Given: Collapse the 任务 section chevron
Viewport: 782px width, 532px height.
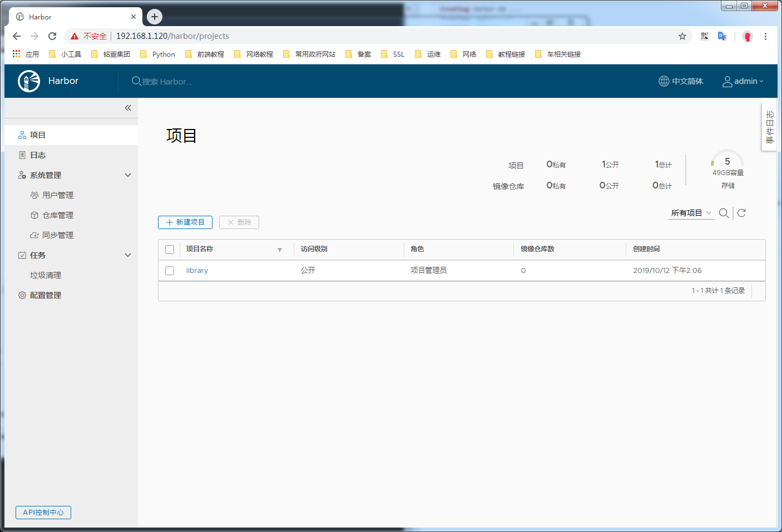Looking at the screenshot, I should pos(128,255).
